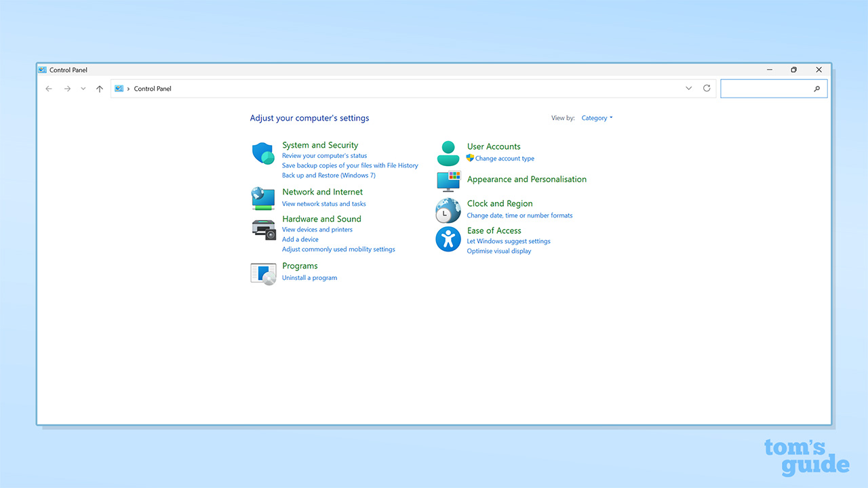Click the Appearance and Personalisation monitor icon
Screen dimensions: 868x488
tap(448, 182)
